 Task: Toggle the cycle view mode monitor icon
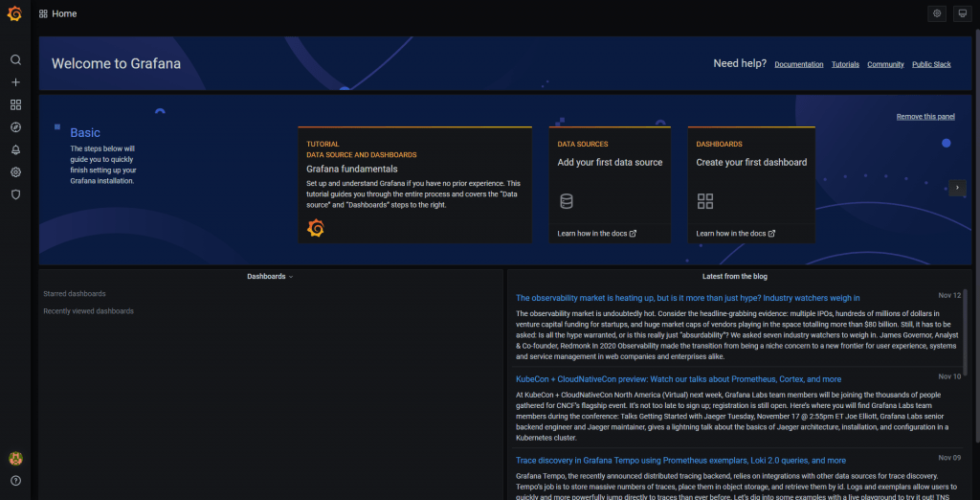click(x=963, y=13)
